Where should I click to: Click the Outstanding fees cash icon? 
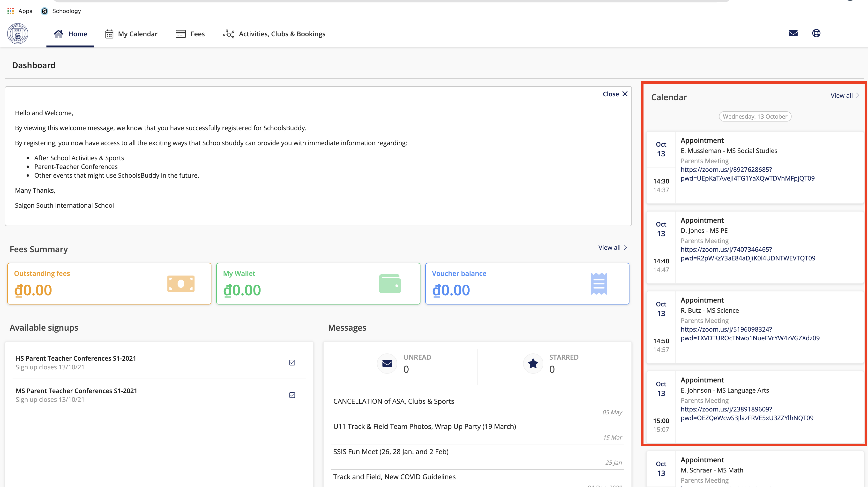(181, 284)
